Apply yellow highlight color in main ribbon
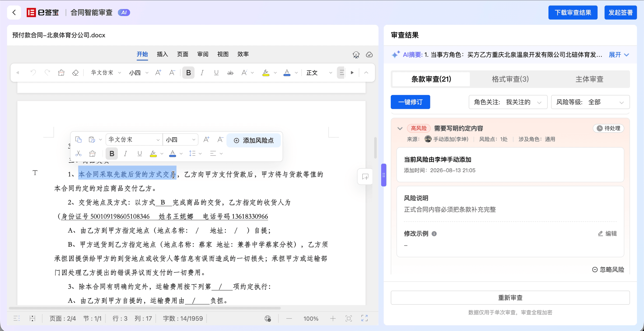Viewport: 644px width, 331px height. tap(266, 73)
